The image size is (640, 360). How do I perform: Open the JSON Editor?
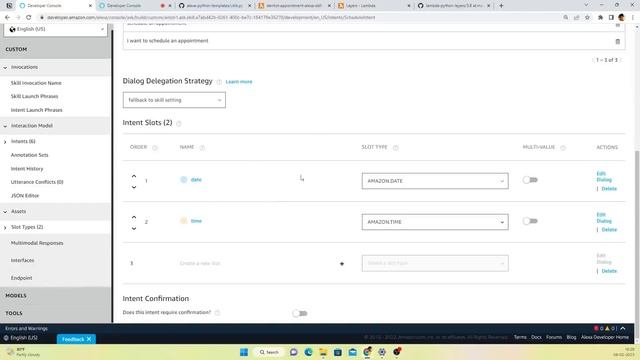[25, 196]
